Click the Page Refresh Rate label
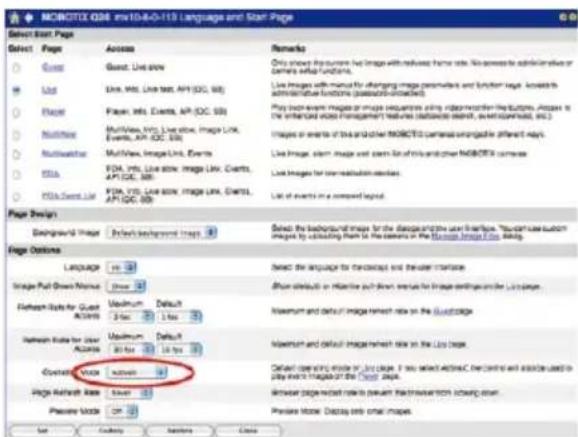The image size is (578, 437). [x=66, y=392]
